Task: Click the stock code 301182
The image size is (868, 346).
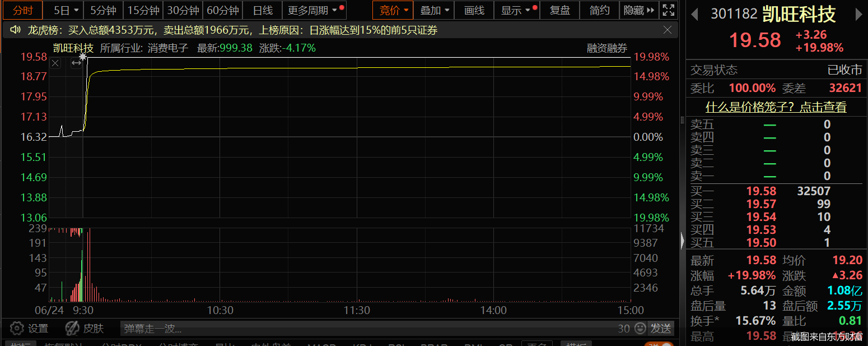Action: click(x=734, y=15)
